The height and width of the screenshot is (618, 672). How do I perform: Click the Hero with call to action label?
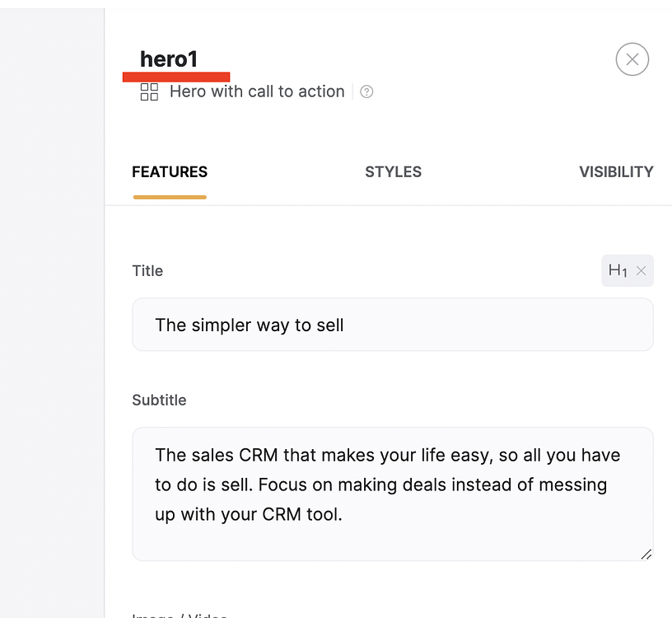point(257,91)
